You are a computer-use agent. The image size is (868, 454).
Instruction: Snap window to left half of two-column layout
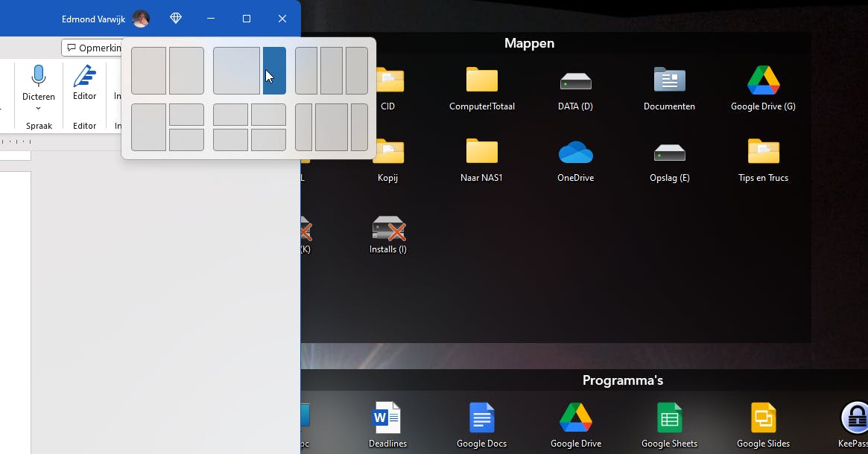click(148, 71)
